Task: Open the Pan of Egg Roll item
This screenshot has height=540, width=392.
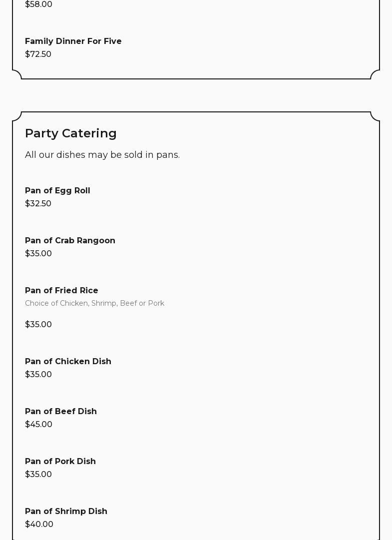Action: pyautogui.click(x=57, y=190)
